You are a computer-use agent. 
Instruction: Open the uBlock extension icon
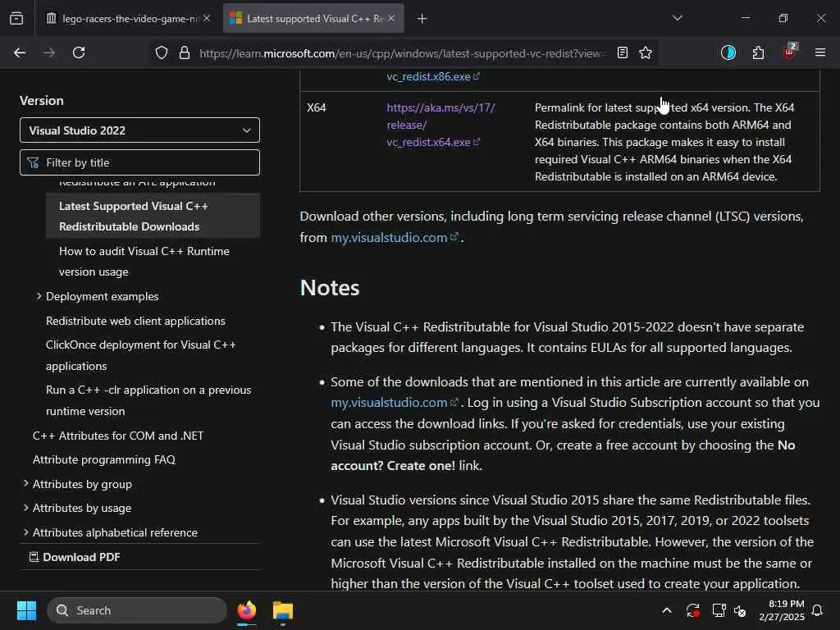tap(789, 52)
